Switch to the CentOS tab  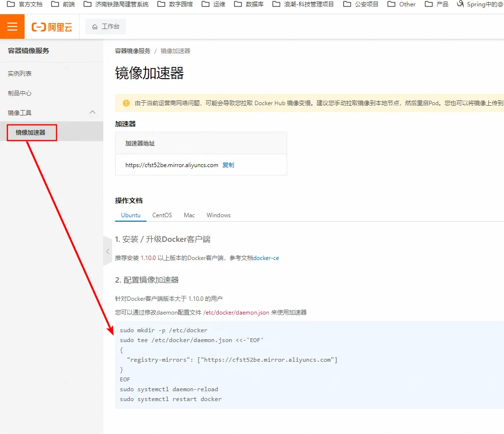pyautogui.click(x=162, y=215)
